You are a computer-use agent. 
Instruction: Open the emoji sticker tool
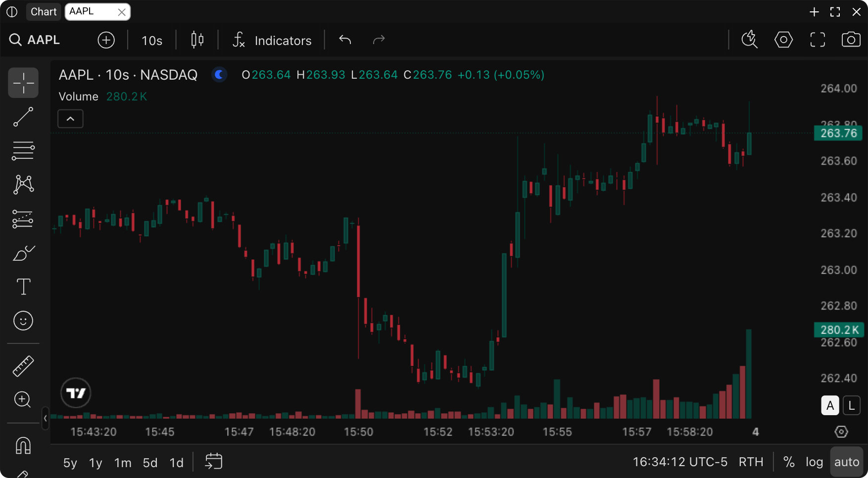tap(23, 321)
